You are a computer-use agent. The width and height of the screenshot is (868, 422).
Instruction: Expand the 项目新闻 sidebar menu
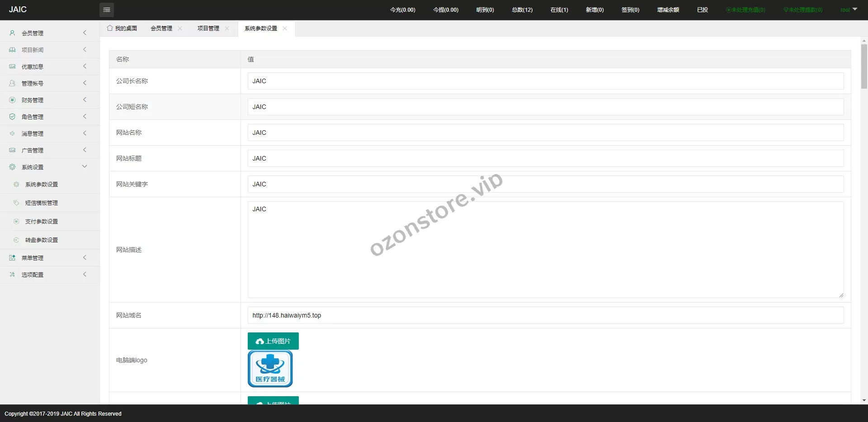click(85, 50)
